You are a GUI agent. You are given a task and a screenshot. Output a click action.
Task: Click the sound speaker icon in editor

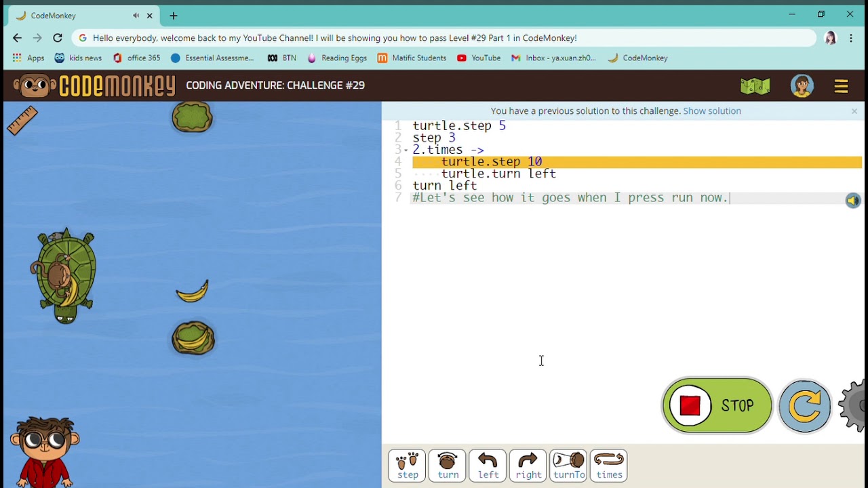(x=852, y=200)
